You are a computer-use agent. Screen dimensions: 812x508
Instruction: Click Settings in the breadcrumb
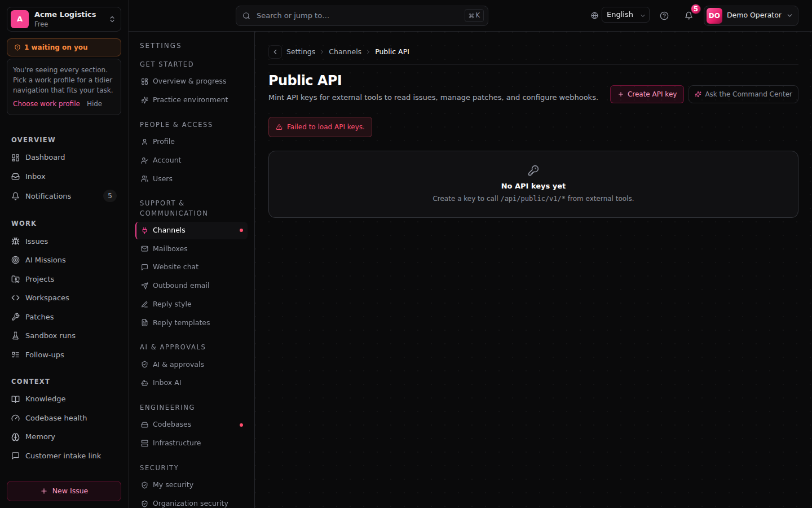(x=301, y=52)
